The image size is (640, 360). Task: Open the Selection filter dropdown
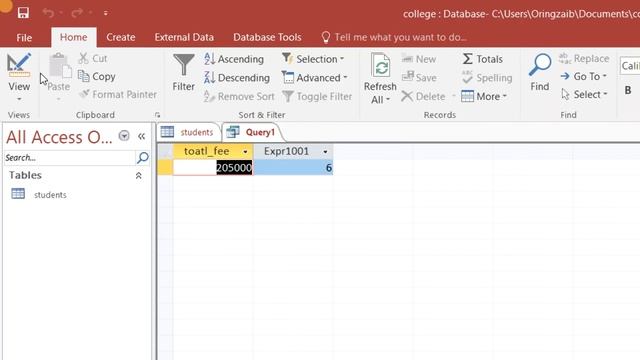(x=313, y=59)
